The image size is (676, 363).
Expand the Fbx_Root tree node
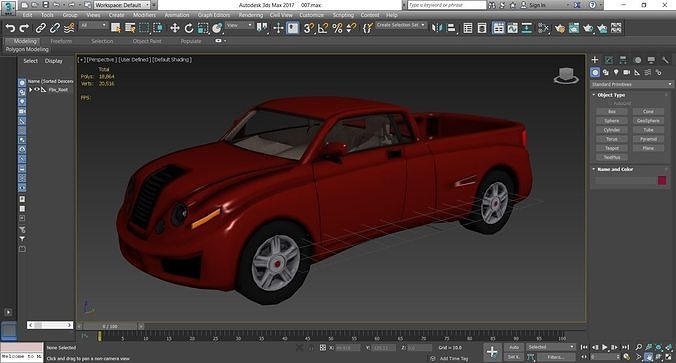[x=30, y=90]
